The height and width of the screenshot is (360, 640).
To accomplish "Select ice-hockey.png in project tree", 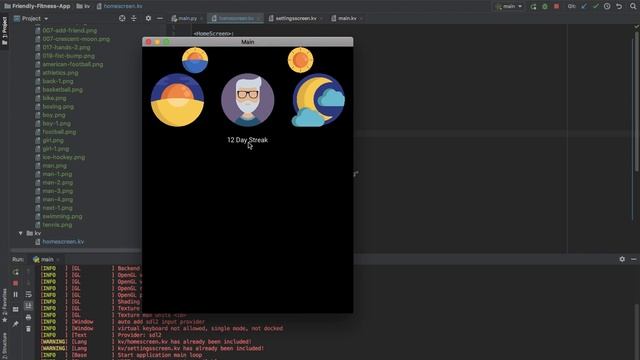I will pyautogui.click(x=64, y=157).
